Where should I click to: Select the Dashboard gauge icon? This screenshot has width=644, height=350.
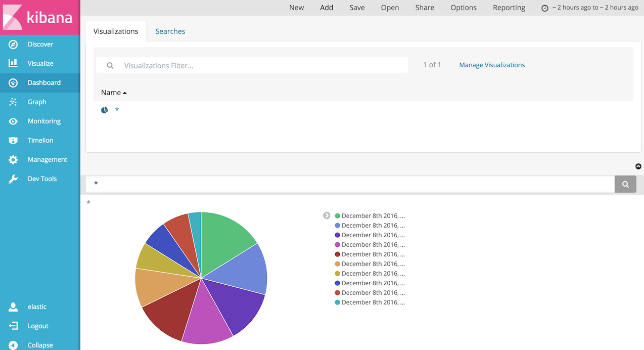pos(13,82)
